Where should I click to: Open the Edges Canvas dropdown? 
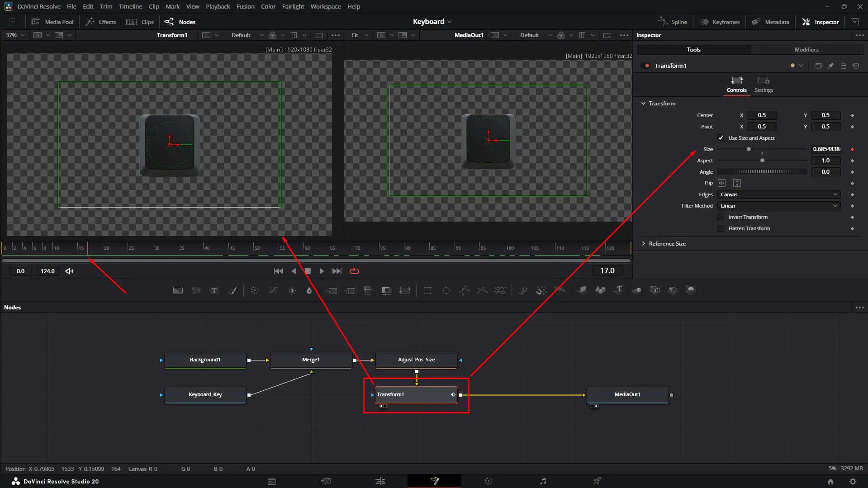pos(779,194)
